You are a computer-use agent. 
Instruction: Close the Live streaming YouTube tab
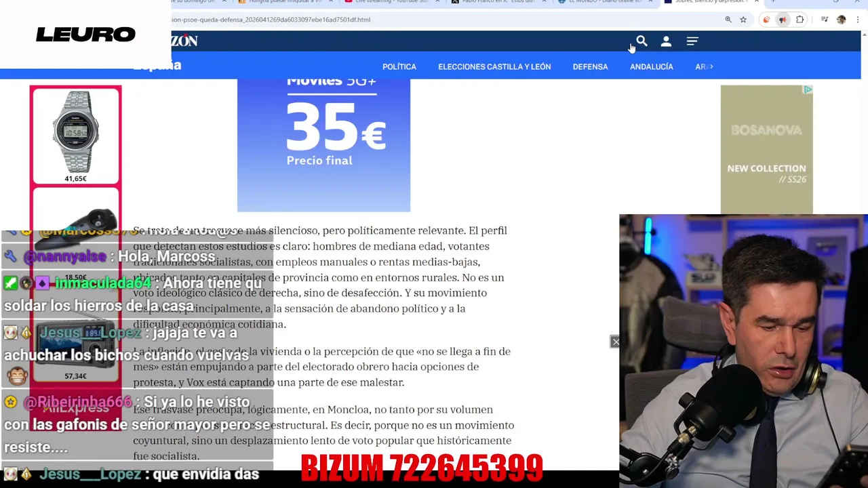(438, 1)
